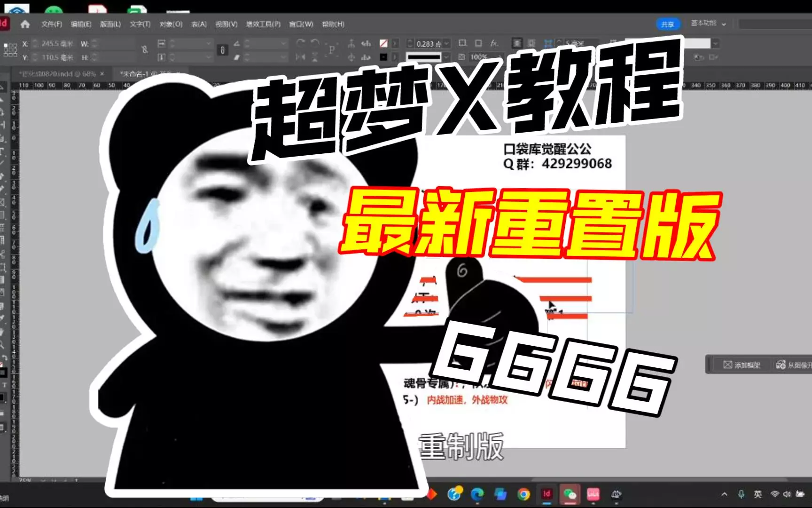Click the flip vertical icon
Viewport: 812px width, 508px height.
(315, 57)
